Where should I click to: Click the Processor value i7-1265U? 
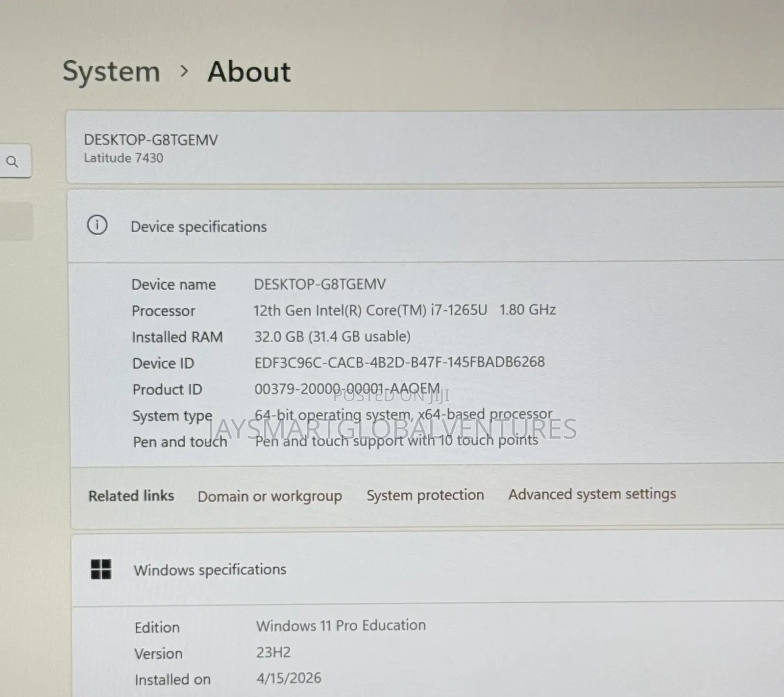point(404,310)
